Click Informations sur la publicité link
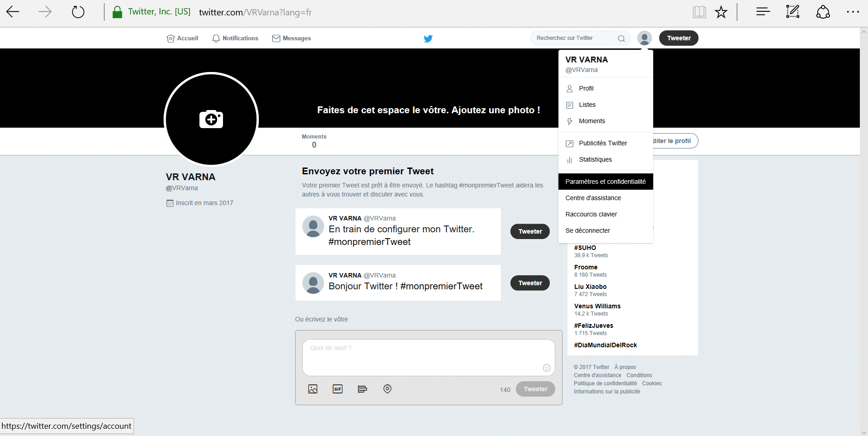Screen dimensions: 868x436 [607, 392]
